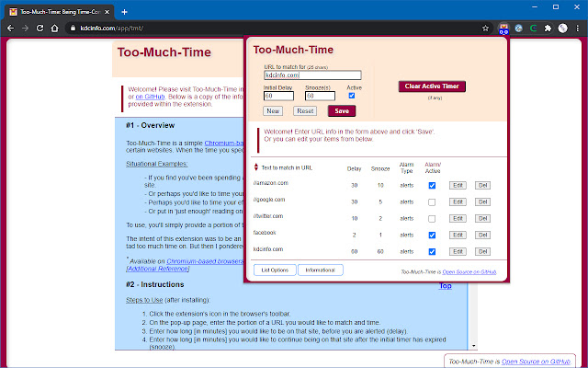Viewport: 588px width, 368px height.
Task: View site info via the padlock icon
Action: (x=73, y=29)
